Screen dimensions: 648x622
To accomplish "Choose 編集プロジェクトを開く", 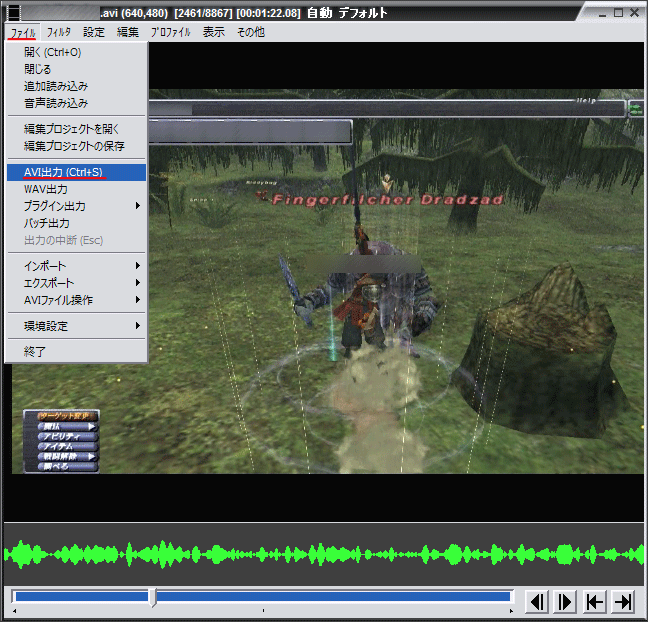I will pos(76,129).
